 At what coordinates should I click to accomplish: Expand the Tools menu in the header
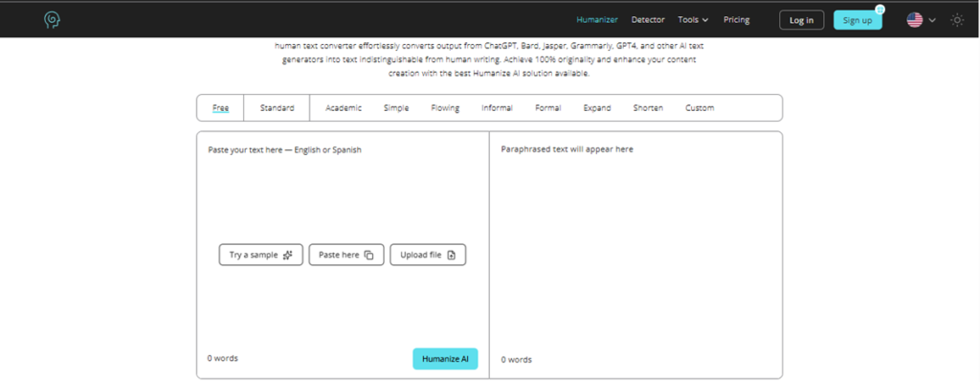click(x=693, y=20)
